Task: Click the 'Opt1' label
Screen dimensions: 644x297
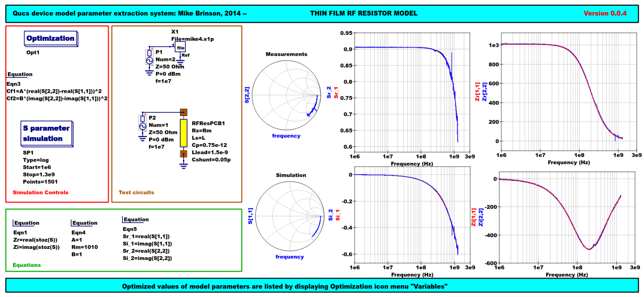Action: [x=33, y=53]
